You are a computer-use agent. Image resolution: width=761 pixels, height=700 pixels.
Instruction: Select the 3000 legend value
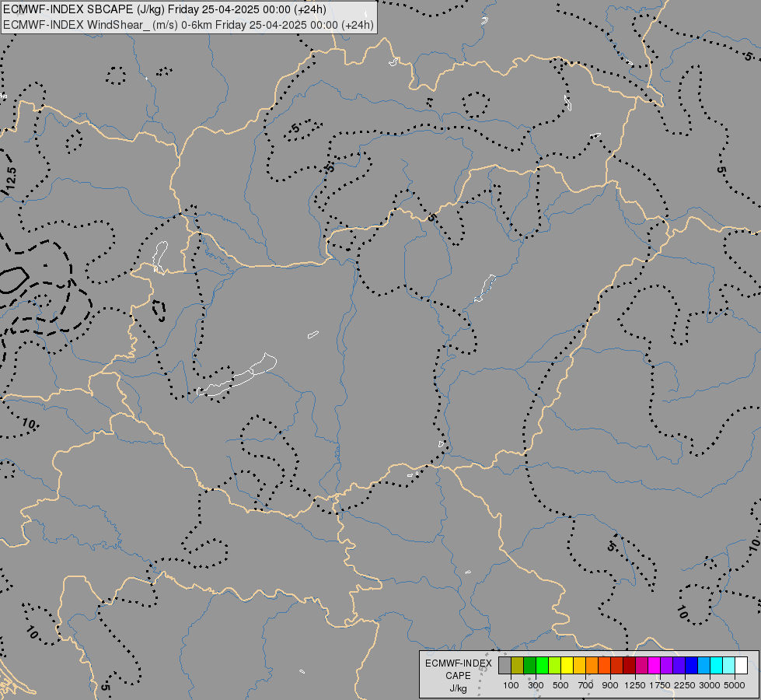(710, 685)
